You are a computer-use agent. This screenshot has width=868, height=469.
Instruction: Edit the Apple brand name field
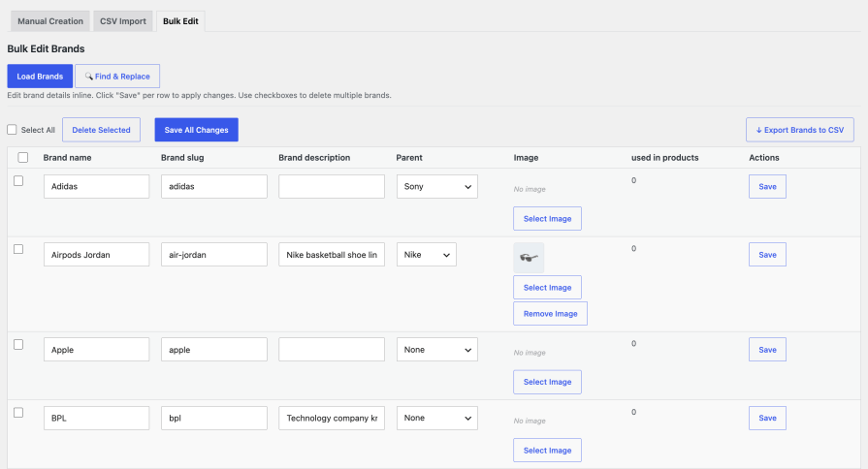(96, 350)
